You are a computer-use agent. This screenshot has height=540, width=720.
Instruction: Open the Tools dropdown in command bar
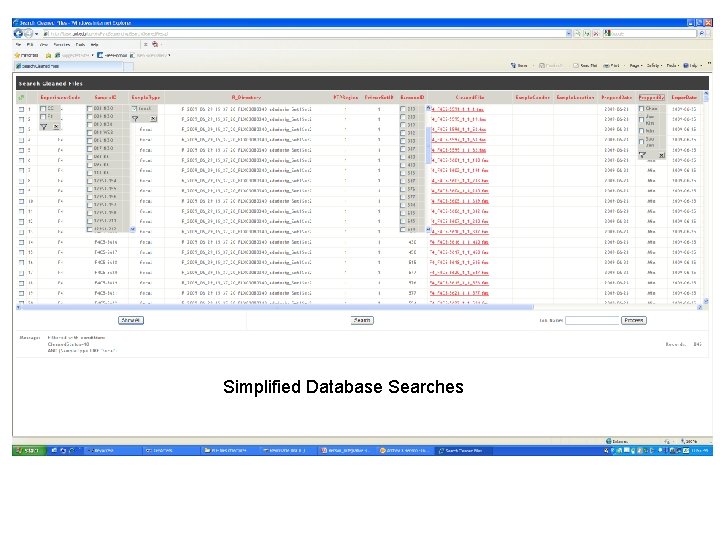(673, 66)
